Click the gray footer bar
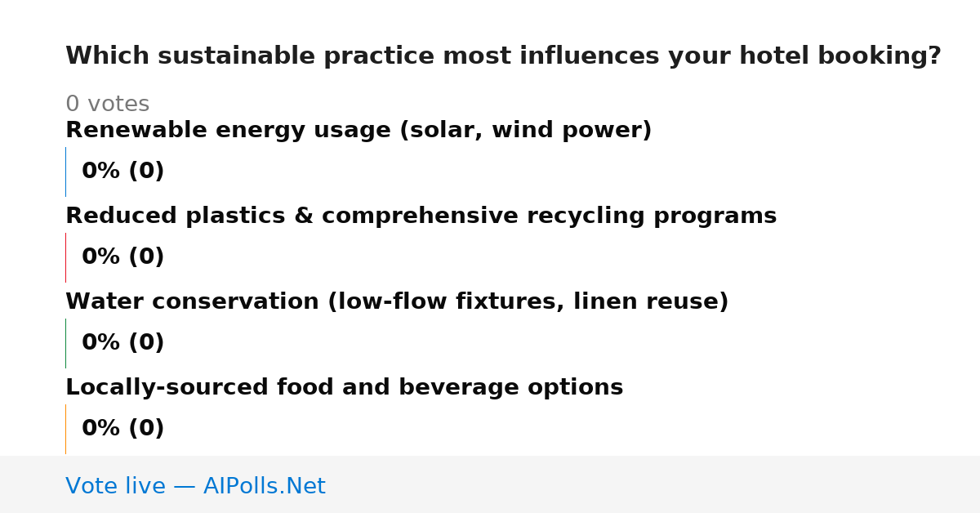Screen dimensions: 980x513 [490, 484]
